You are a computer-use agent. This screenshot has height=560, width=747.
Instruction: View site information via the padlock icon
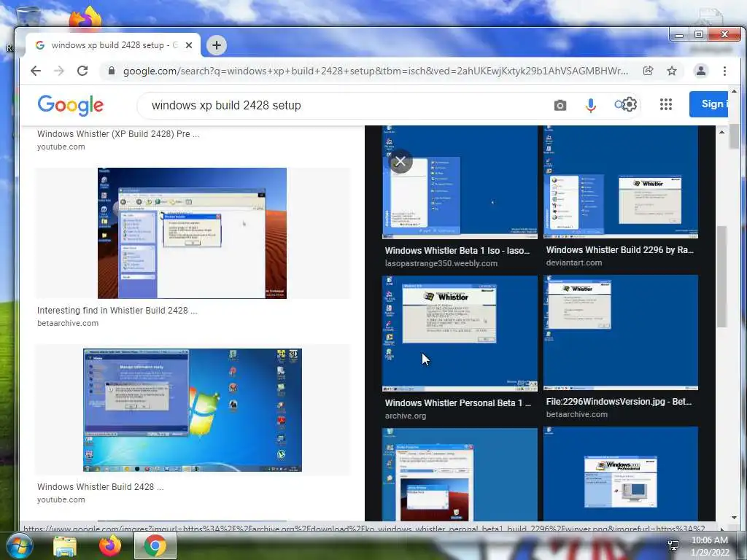(x=112, y=71)
